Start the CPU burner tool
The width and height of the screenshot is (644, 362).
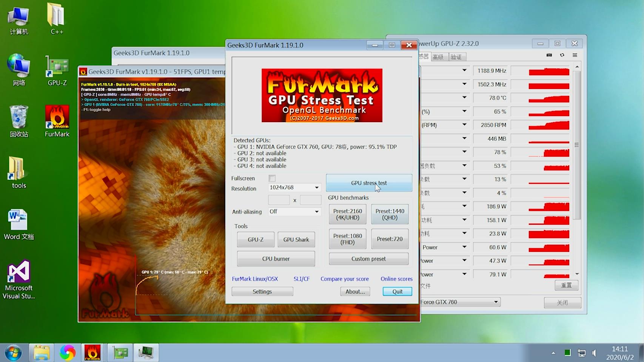click(x=276, y=258)
